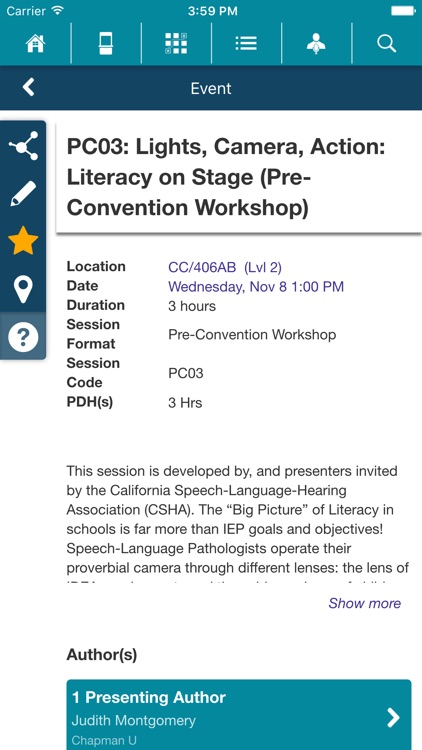Expand description with Show more
The image size is (422, 750).
click(x=365, y=603)
